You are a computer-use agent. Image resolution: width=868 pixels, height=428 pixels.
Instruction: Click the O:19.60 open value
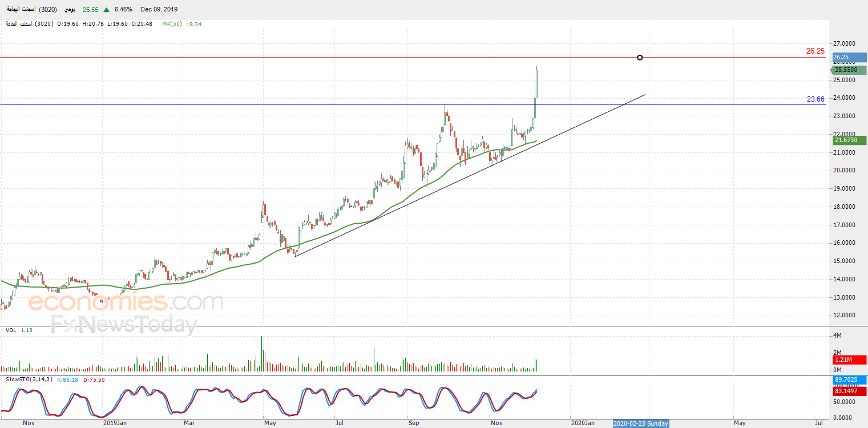coord(68,24)
